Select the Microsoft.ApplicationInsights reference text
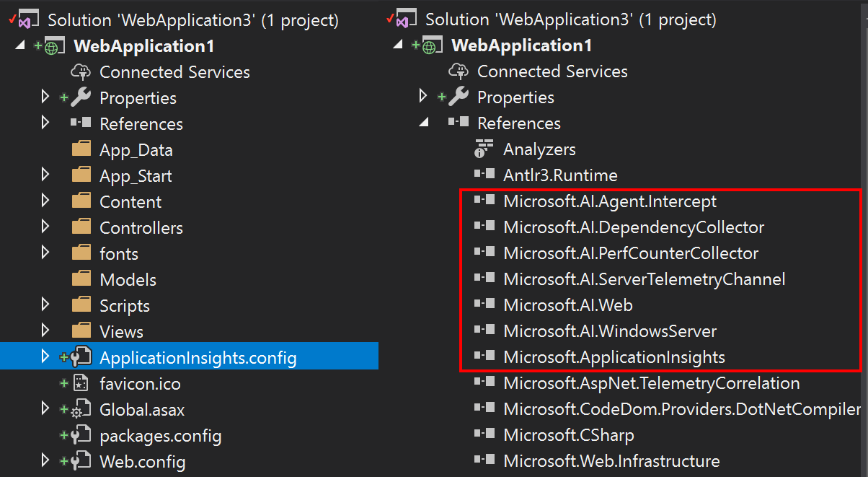 coord(614,357)
